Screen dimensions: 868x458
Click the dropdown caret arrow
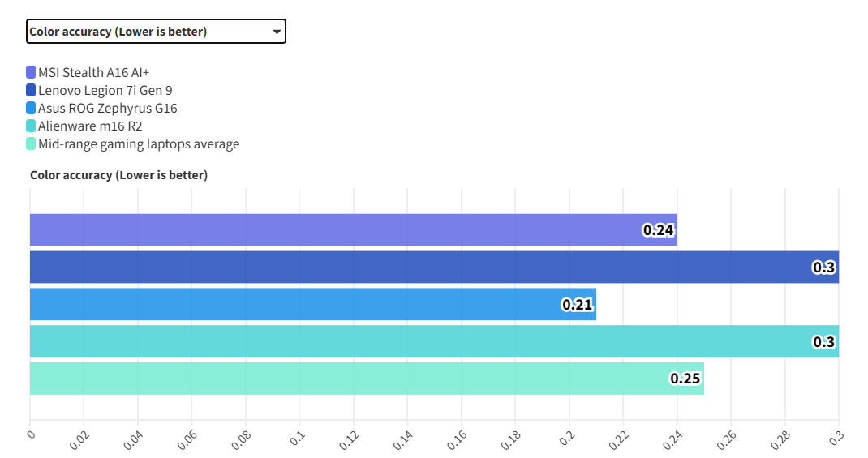point(277,32)
